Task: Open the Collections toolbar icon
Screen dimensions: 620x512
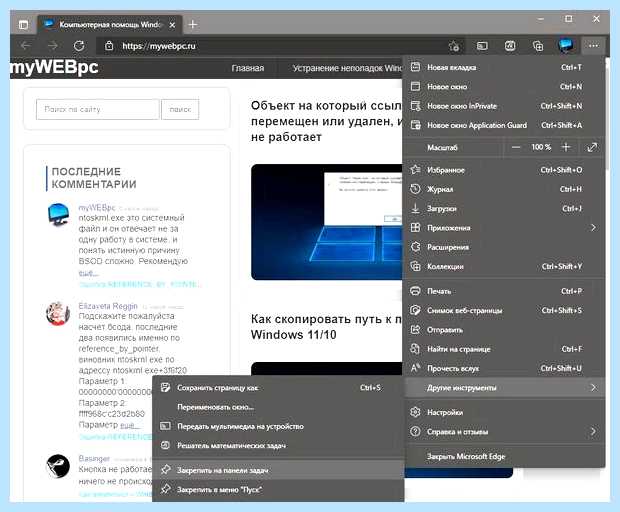Action: click(x=538, y=46)
